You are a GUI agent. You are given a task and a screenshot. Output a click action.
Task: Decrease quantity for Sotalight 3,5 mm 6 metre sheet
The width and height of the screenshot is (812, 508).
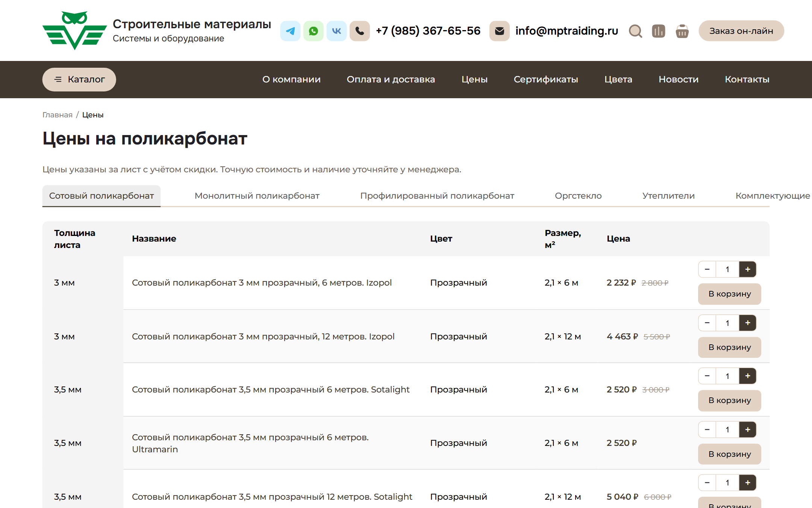coord(707,376)
